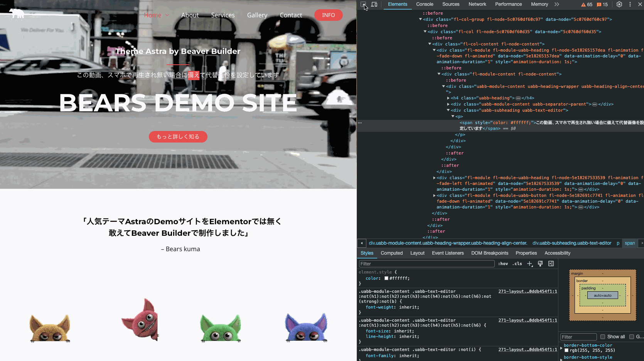Open the Home menu dropdown chevron
This screenshot has width=644, height=361.
coord(167,15)
